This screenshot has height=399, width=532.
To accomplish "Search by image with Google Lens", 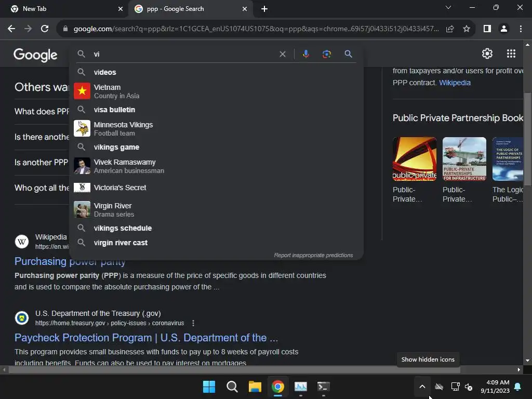I will click(326, 54).
